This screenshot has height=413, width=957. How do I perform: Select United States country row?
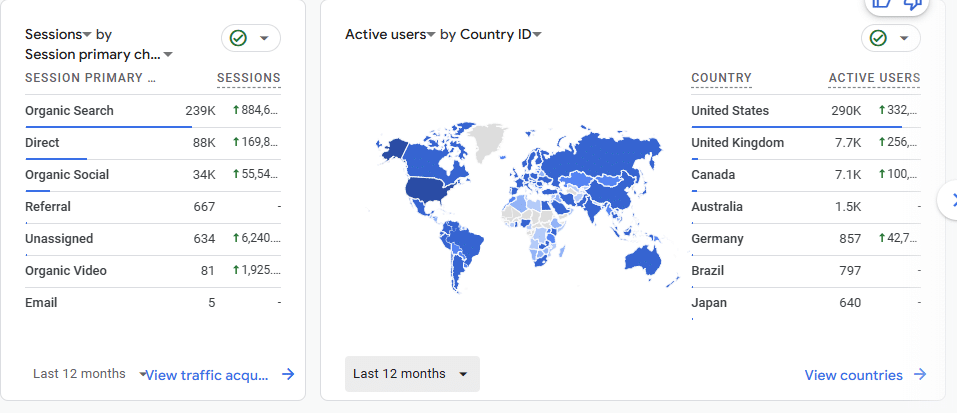806,111
